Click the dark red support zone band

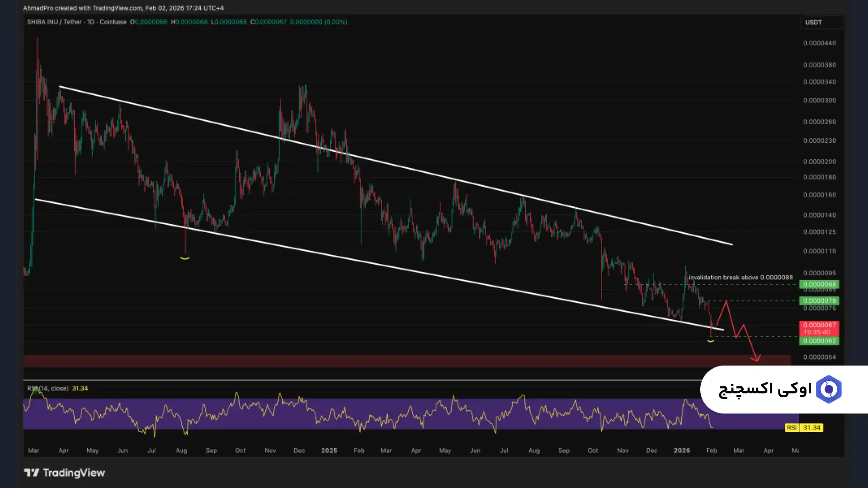407,361
